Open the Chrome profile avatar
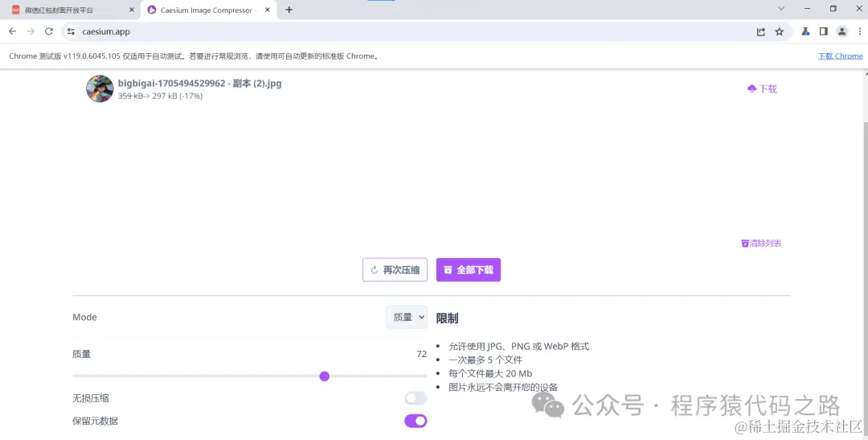868x440 pixels. point(842,31)
